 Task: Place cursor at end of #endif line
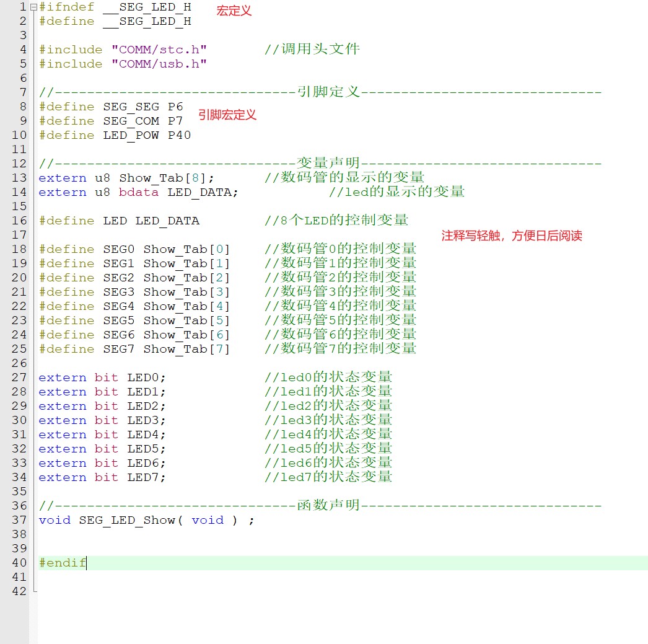(86, 563)
